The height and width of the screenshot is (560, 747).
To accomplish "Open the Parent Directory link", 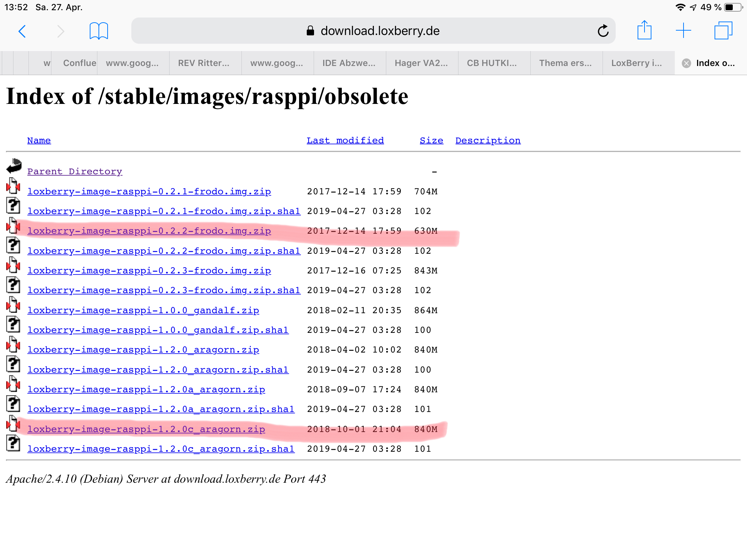I will pos(74,171).
